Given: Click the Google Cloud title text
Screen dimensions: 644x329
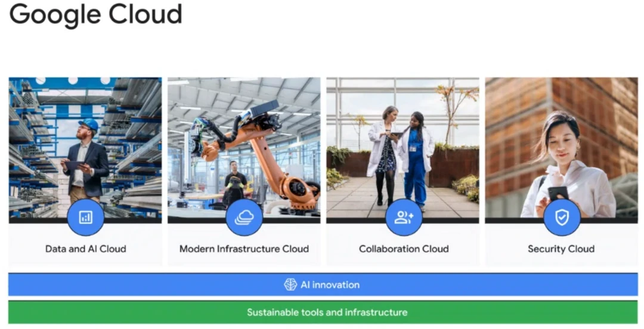Looking at the screenshot, I should [x=95, y=15].
